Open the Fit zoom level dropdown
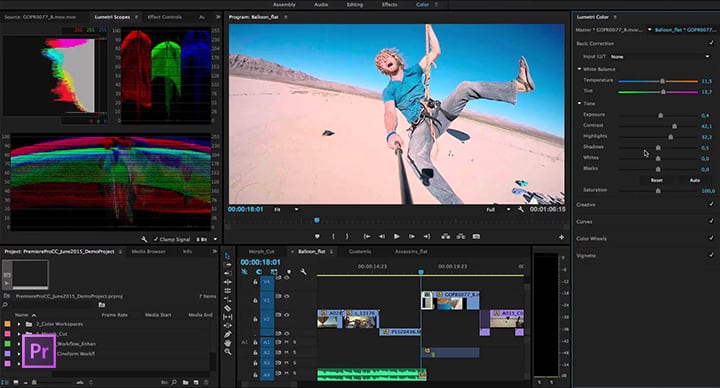 click(x=287, y=209)
